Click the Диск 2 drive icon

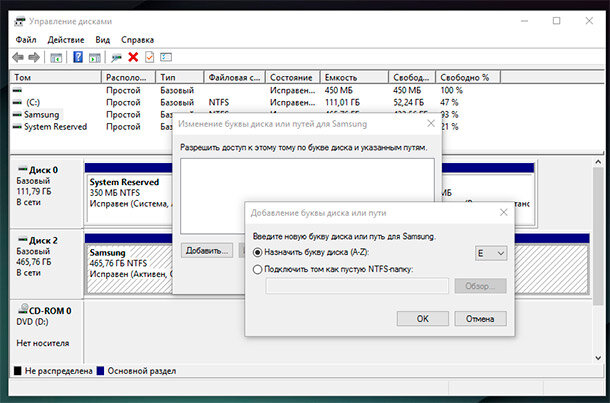23,240
